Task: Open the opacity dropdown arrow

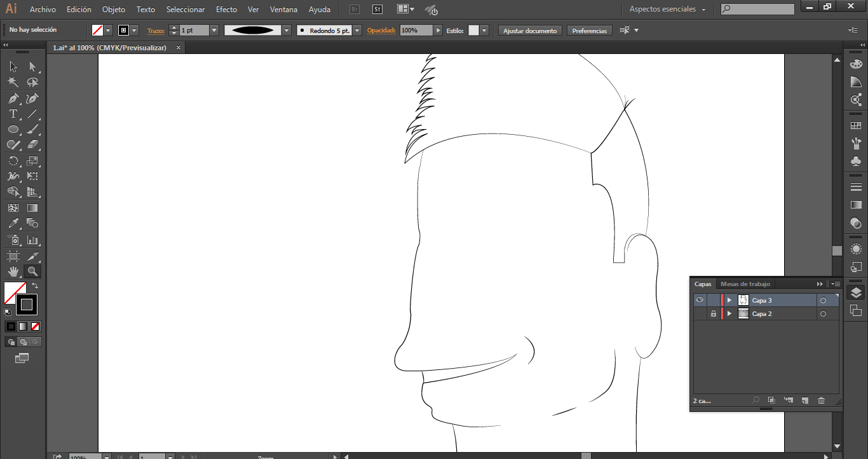Action: (438, 31)
